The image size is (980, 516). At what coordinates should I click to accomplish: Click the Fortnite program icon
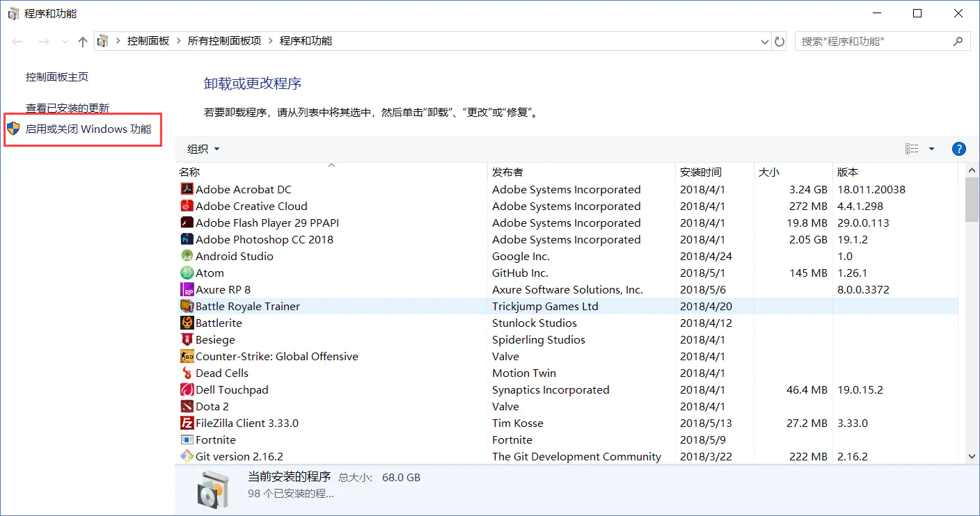[187, 440]
